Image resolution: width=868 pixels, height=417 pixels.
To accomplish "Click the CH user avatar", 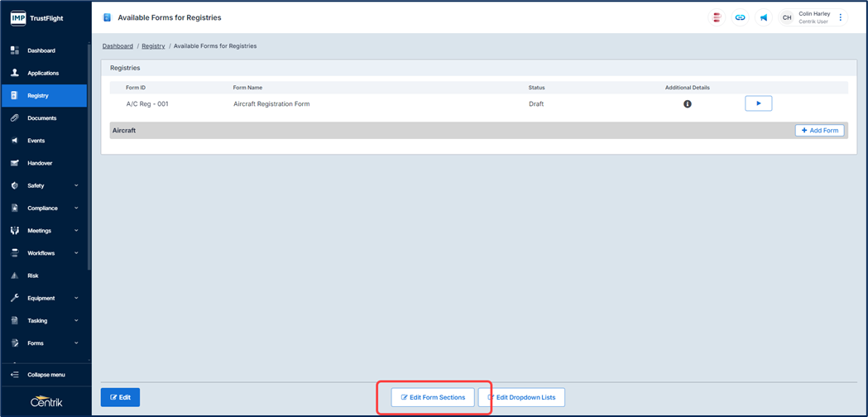I will click(787, 17).
